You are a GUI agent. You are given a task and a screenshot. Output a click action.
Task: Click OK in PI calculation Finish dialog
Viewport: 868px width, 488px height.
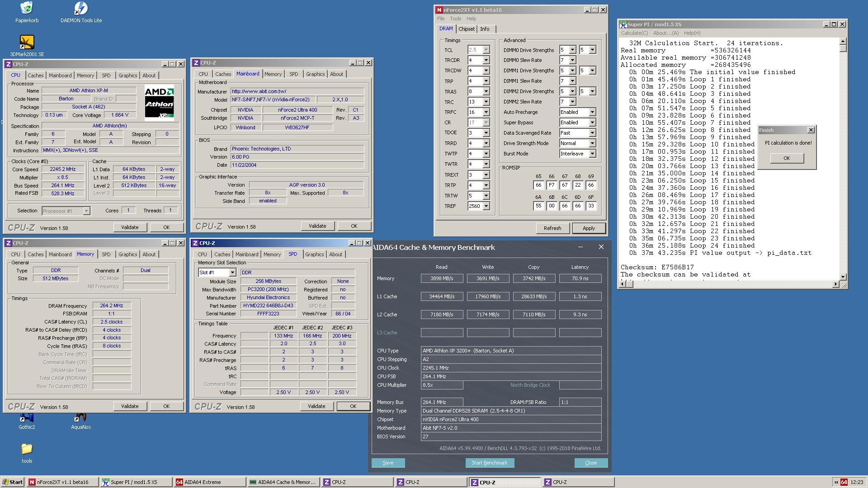pos(787,158)
